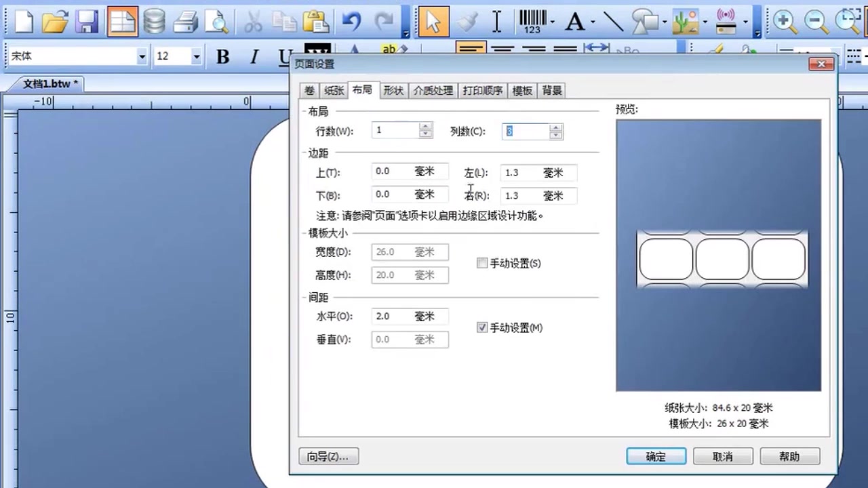Click the Print icon
Image resolution: width=868 pixels, height=488 pixels.
pos(185,22)
